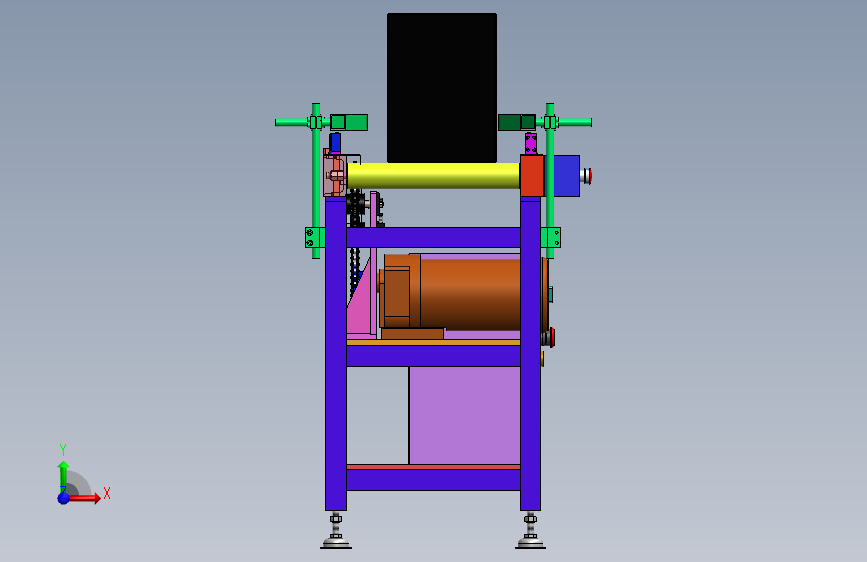Viewport: 867px width, 562px height.
Task: Pick the red-orange bearing block beside the roller
Action: pos(532,176)
